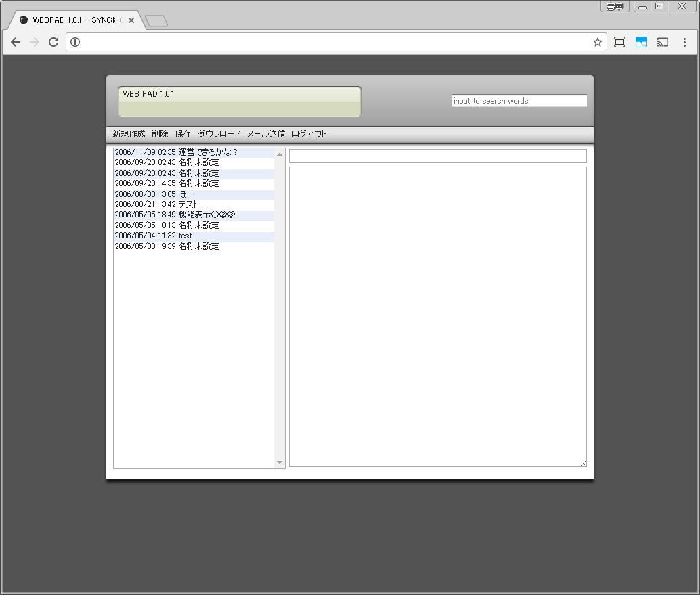Viewport: 700px width, 595px height.
Task: Click the メール送信 menu item
Action: click(x=265, y=134)
